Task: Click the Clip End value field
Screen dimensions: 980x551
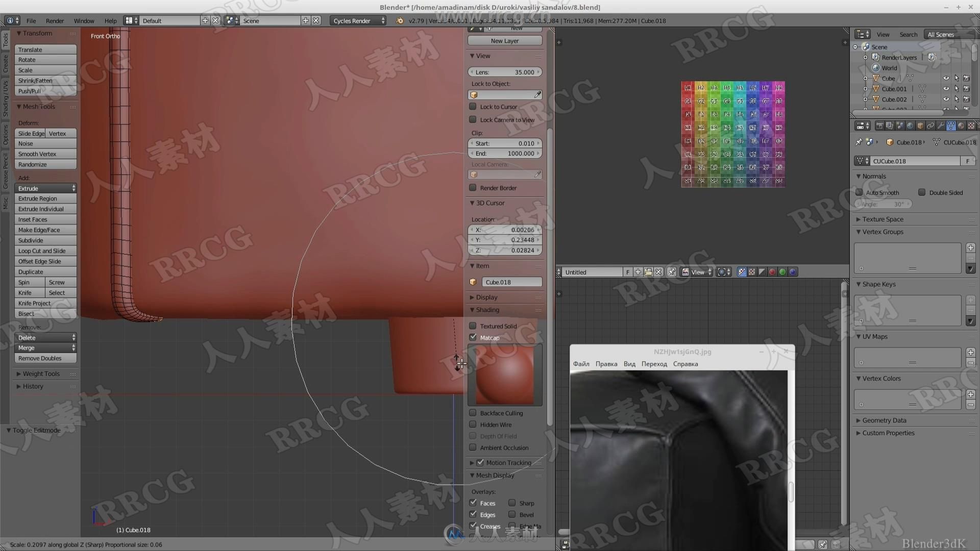Action: click(x=504, y=154)
